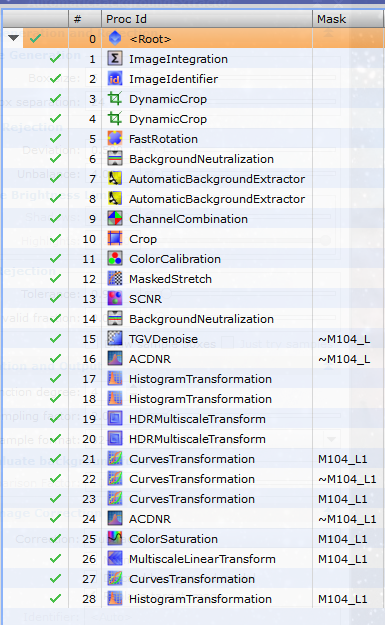Click the TGVDenoise icon
The width and height of the screenshot is (385, 625).
[x=115, y=339]
